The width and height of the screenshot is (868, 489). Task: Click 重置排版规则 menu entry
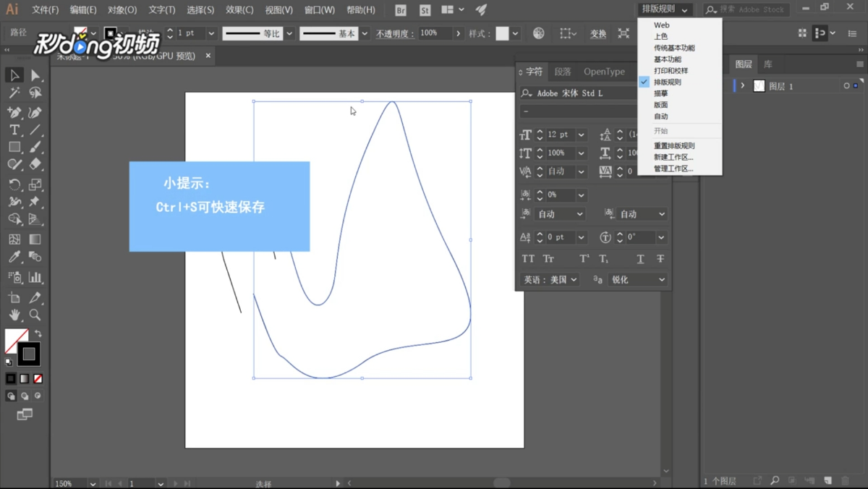[674, 145]
